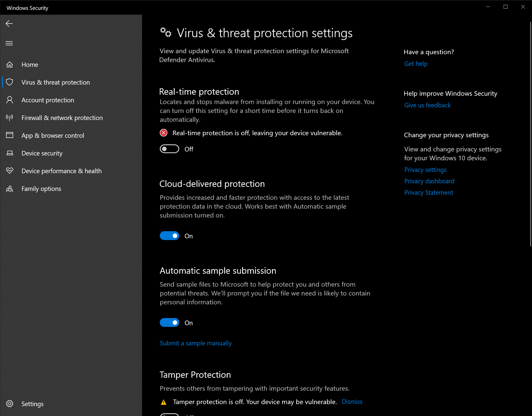The width and height of the screenshot is (532, 416).
Task: Click the Family options people icon
Action: 10,189
